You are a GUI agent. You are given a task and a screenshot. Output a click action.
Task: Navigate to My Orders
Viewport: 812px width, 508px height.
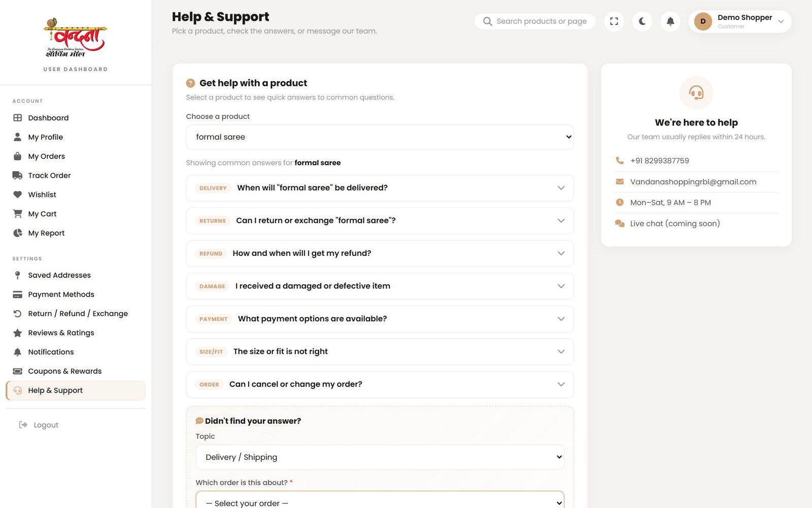coord(76,156)
